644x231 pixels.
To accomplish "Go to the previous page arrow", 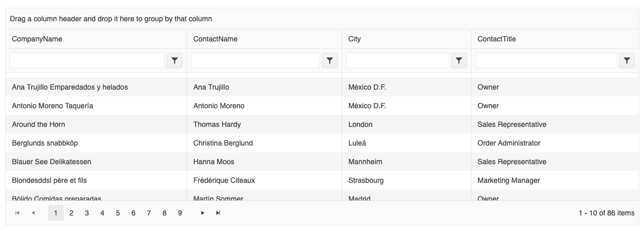I will click(33, 213).
